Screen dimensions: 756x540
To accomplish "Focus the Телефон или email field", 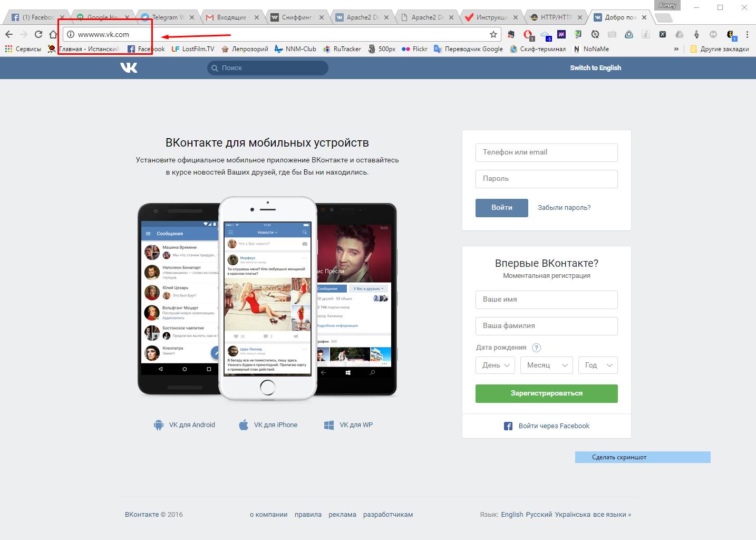I will click(547, 152).
